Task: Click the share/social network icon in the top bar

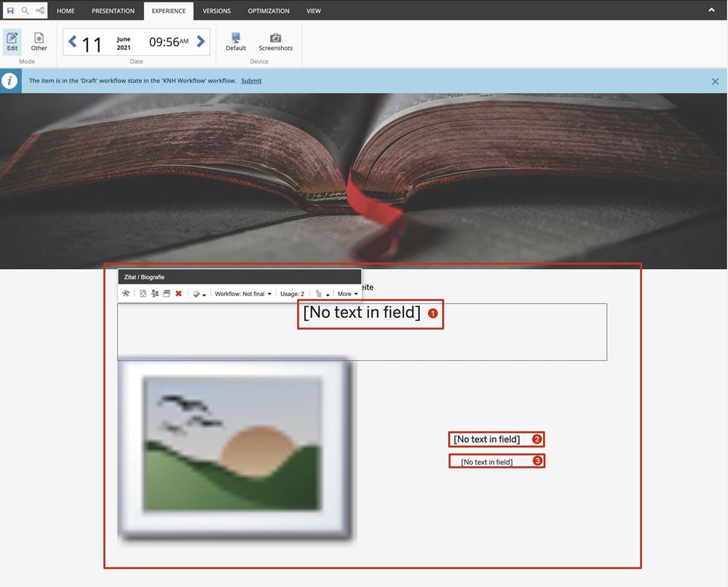Action: coord(39,10)
